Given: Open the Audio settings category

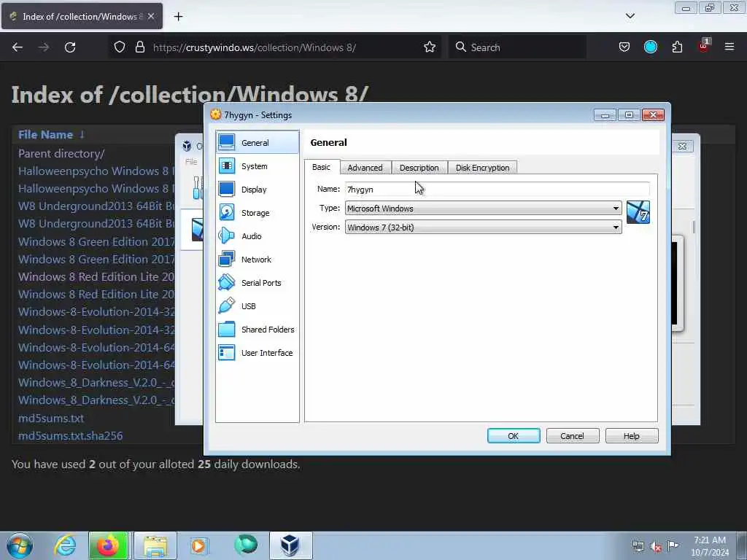Looking at the screenshot, I should [258, 236].
